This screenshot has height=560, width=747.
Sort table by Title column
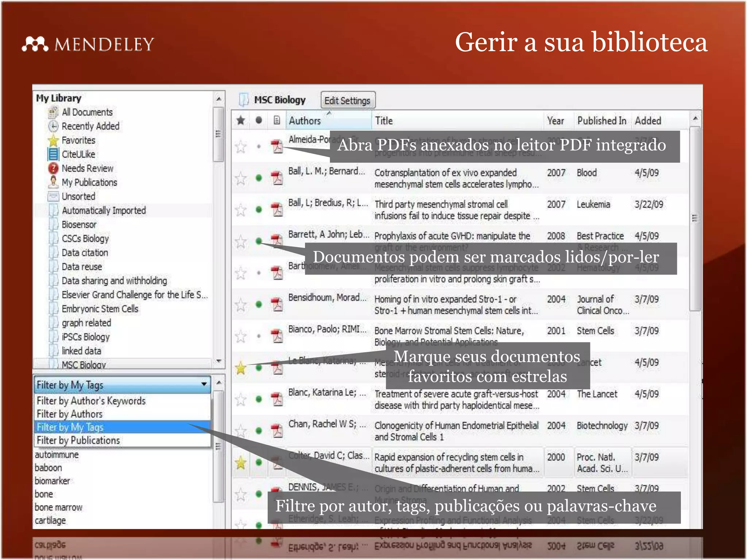click(458, 121)
